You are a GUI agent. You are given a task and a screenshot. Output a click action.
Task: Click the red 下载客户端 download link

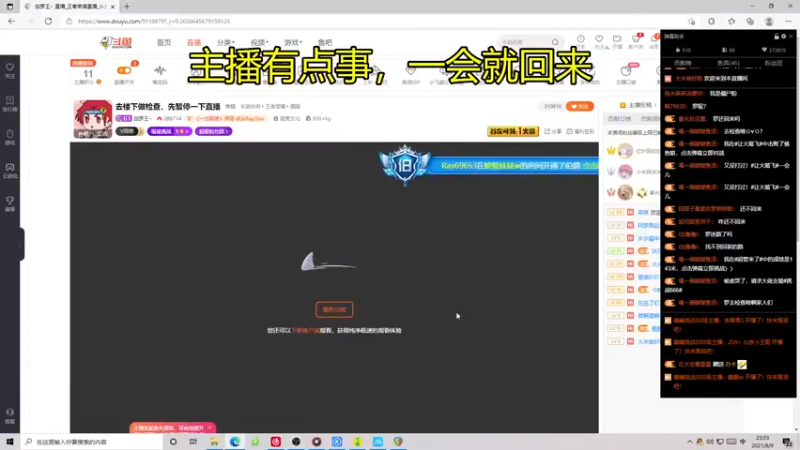[306, 331]
